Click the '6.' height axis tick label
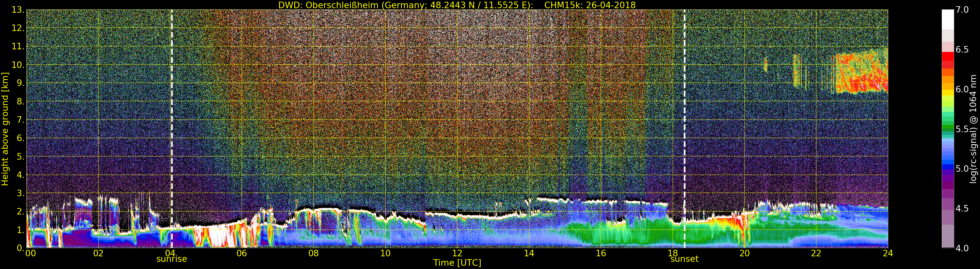Viewport: 980px width, 269px height. point(21,138)
